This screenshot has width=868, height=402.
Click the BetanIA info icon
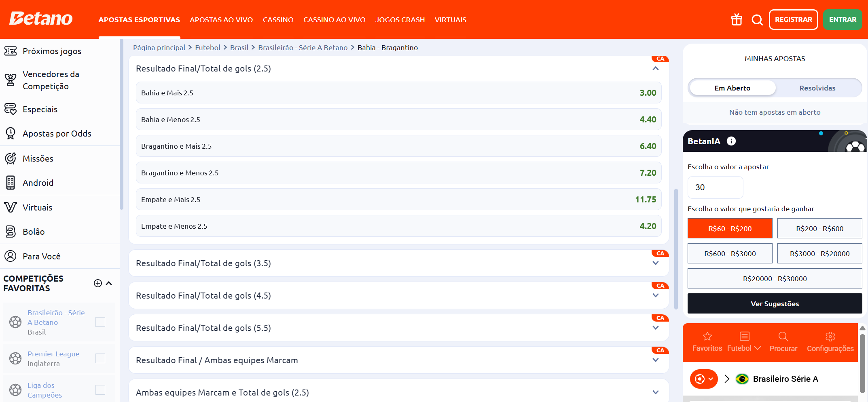pyautogui.click(x=731, y=141)
